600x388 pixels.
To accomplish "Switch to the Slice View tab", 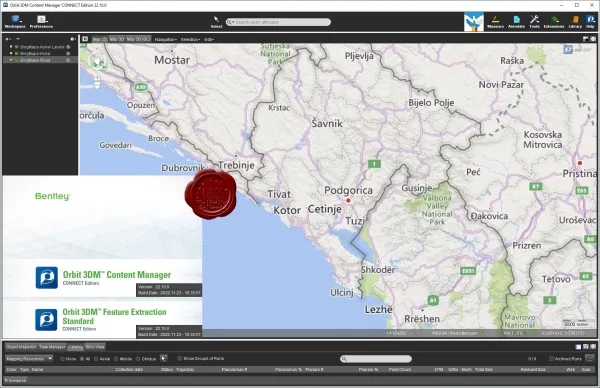I will [95, 347].
